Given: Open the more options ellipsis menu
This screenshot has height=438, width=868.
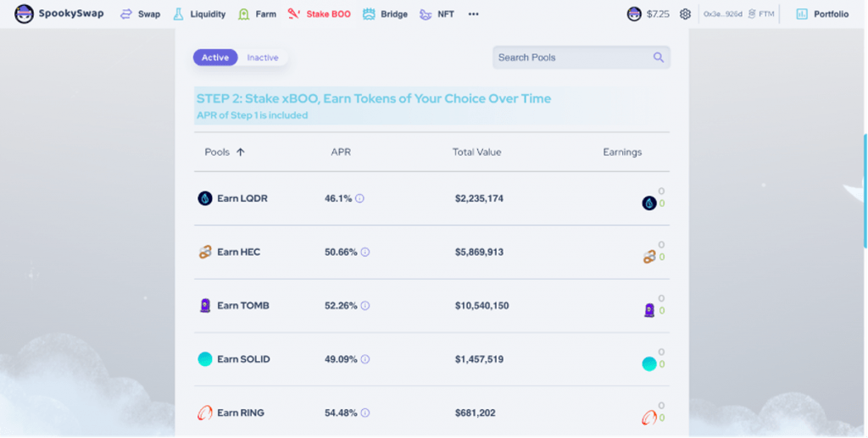Looking at the screenshot, I should (x=473, y=14).
